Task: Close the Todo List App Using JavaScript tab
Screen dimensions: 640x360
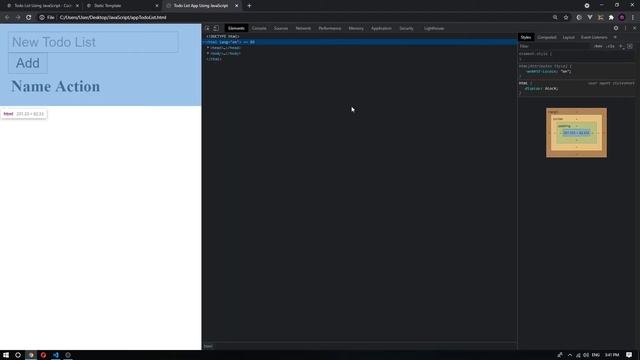Action: pyautogui.click(x=236, y=6)
